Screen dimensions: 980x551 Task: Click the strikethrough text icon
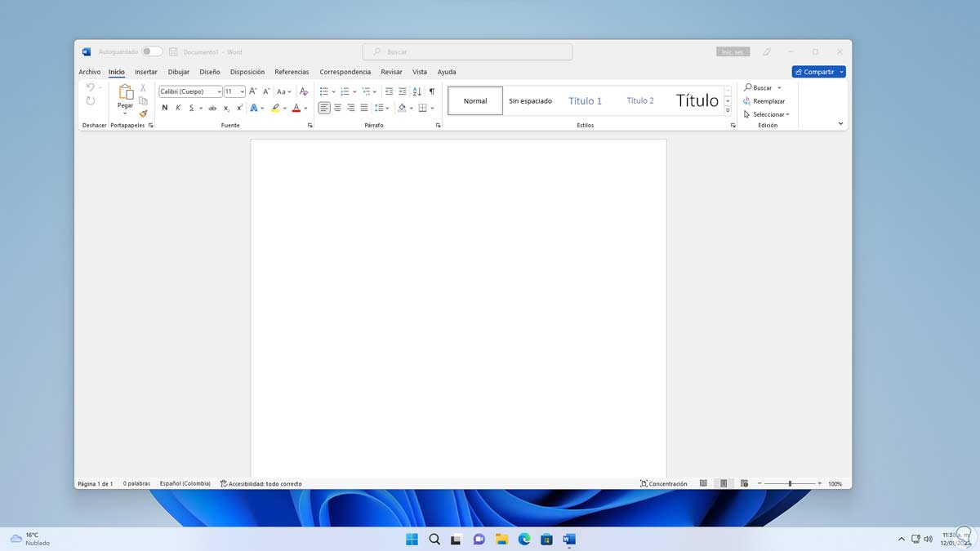(x=213, y=108)
